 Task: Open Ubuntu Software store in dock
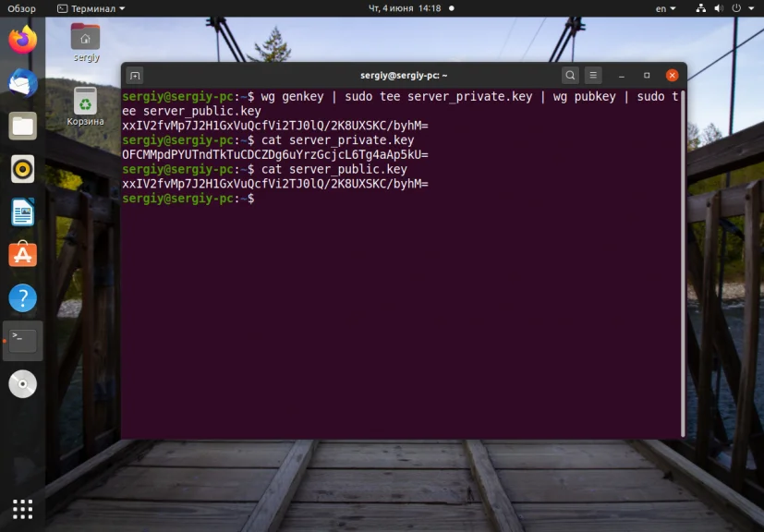[22, 254]
